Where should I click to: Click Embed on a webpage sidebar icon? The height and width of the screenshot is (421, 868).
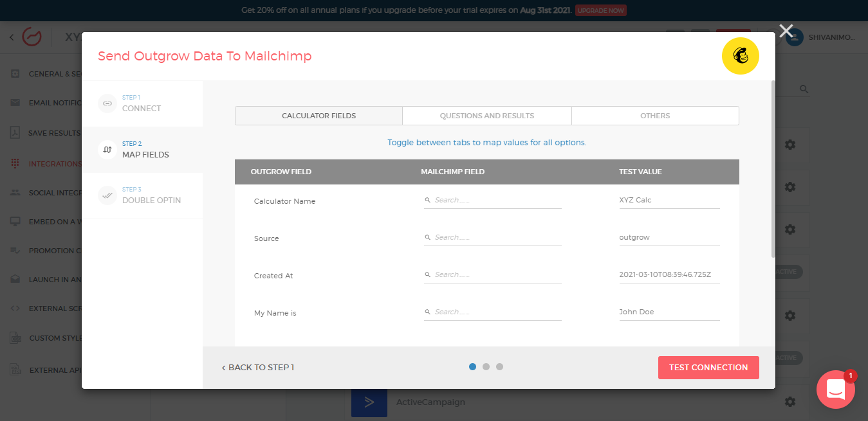[x=15, y=222]
